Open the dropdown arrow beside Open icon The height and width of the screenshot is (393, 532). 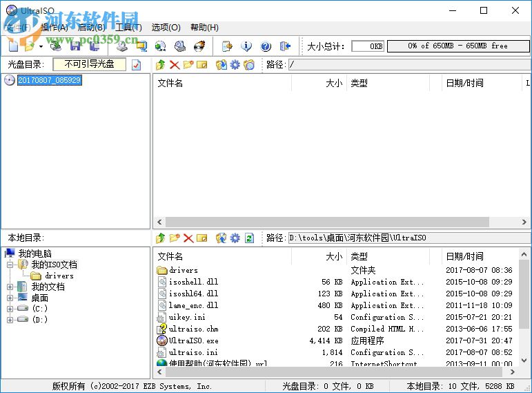click(x=41, y=46)
